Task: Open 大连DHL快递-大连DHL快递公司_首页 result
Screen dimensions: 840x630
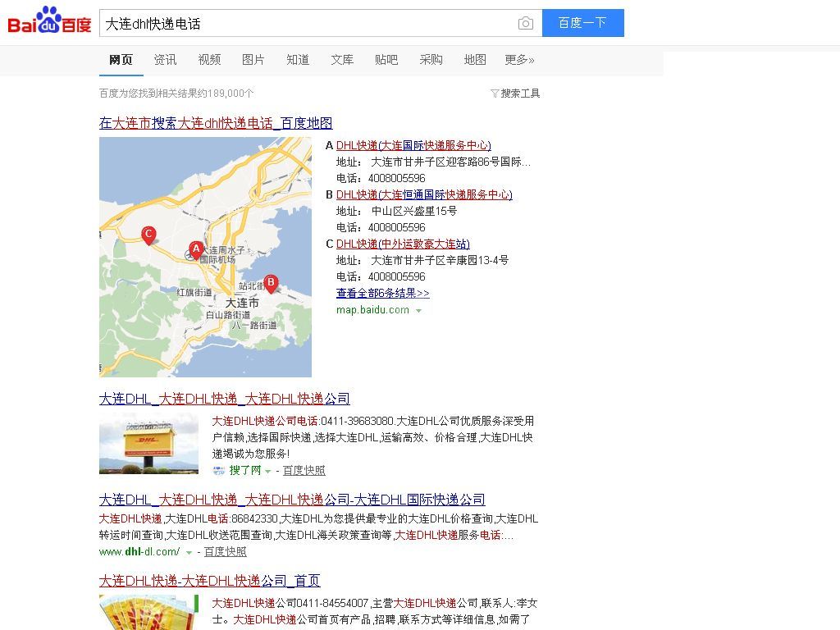Action: 209,582
